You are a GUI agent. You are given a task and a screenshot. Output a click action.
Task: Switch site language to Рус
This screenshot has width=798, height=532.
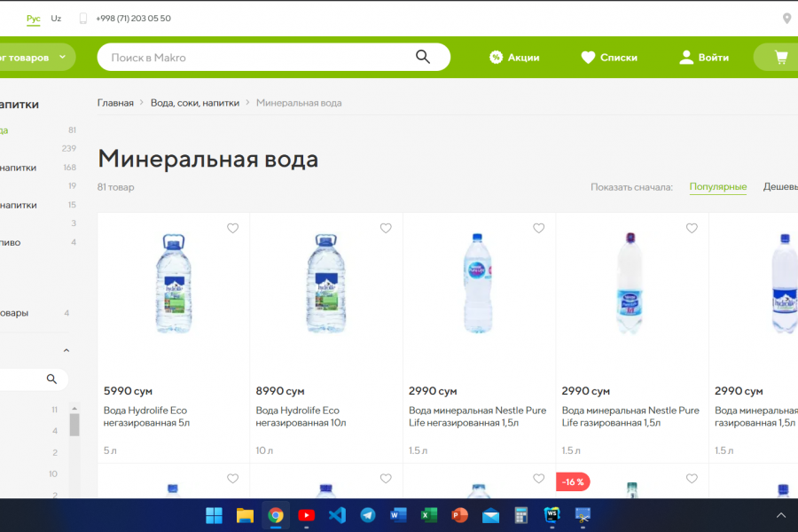[x=34, y=19]
